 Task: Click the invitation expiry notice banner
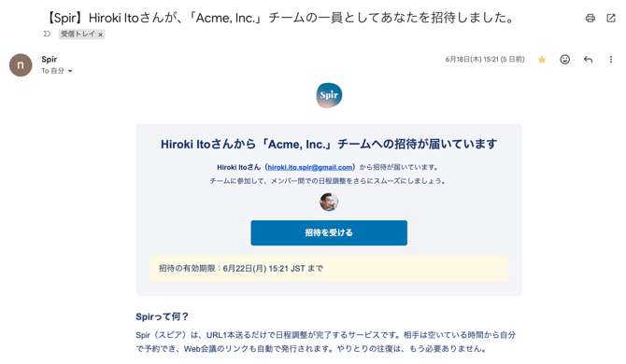[x=329, y=269]
